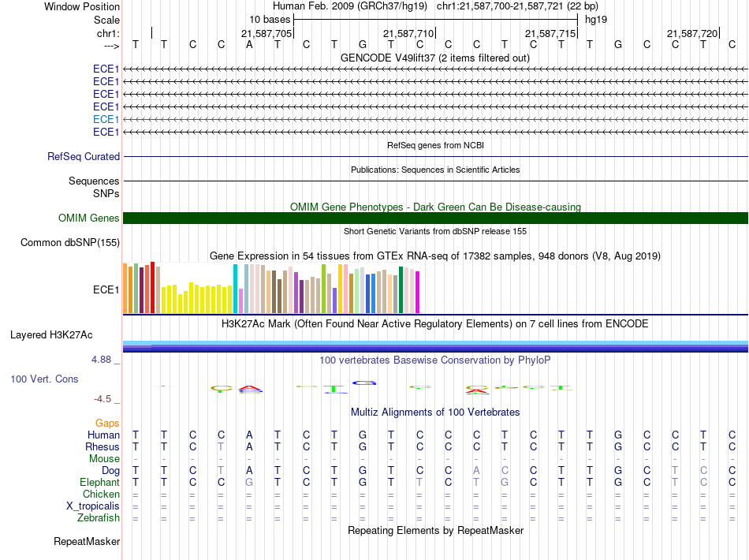Click the H3K27Ac layered signal band
This screenshot has width=749, height=560.
(435, 345)
